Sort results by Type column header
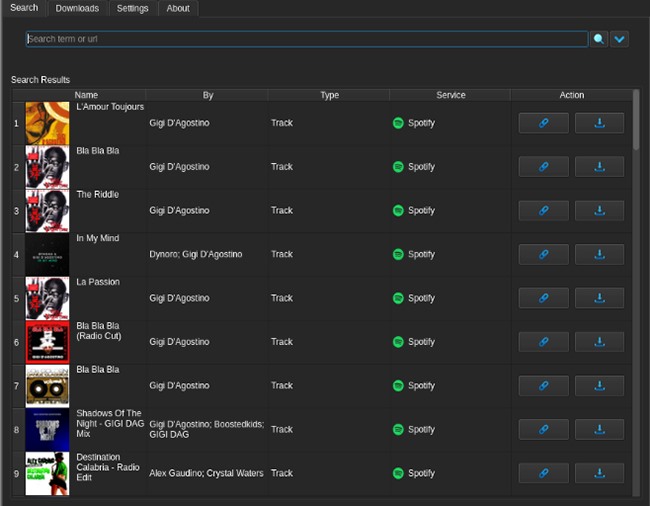Image resolution: width=650 pixels, height=506 pixels. pos(330,95)
